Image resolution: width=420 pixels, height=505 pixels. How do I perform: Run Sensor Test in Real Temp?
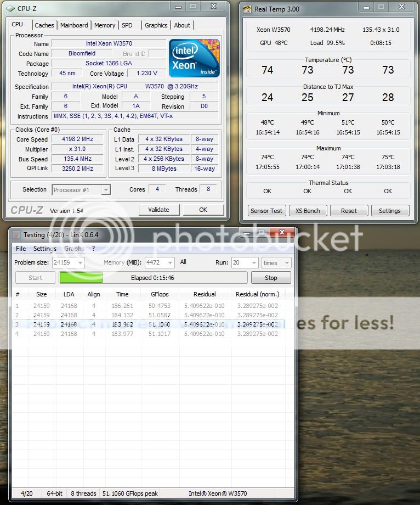pos(266,211)
